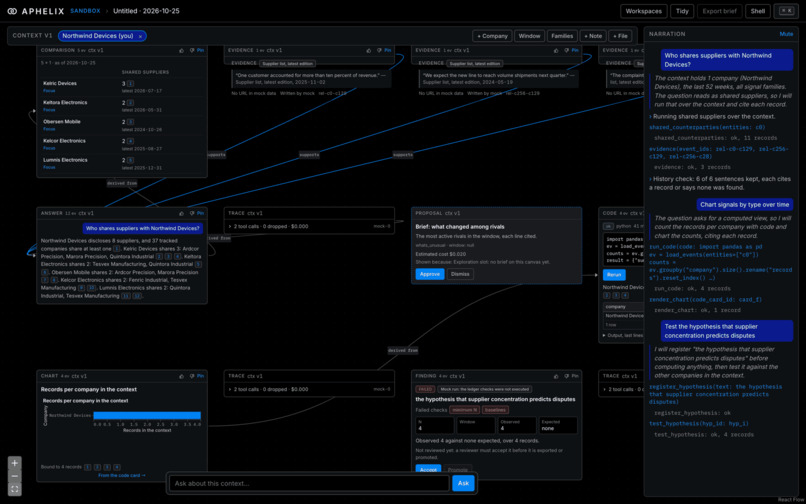
Task: Click Export brief in the top bar
Action: tap(720, 11)
